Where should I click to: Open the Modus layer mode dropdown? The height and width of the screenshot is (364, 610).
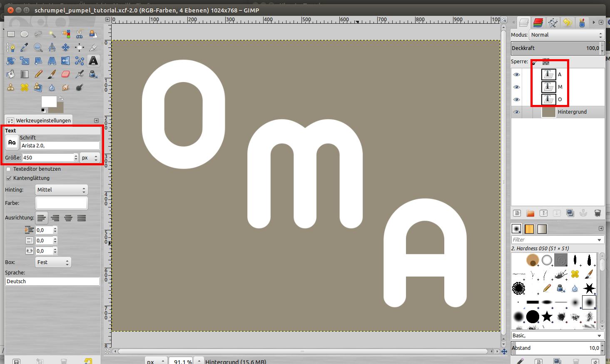pyautogui.click(x=566, y=35)
